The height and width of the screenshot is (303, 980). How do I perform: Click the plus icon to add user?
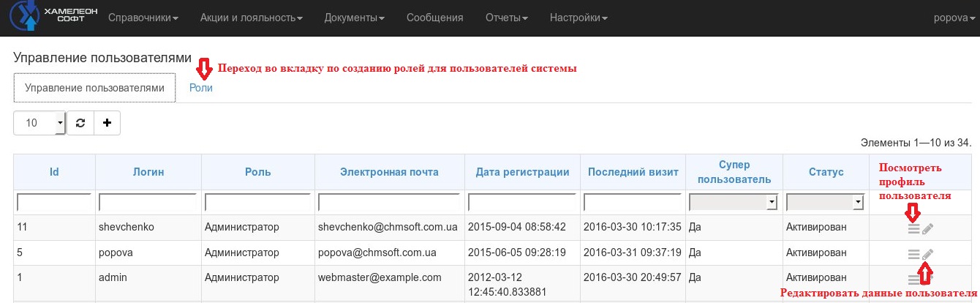point(107,123)
